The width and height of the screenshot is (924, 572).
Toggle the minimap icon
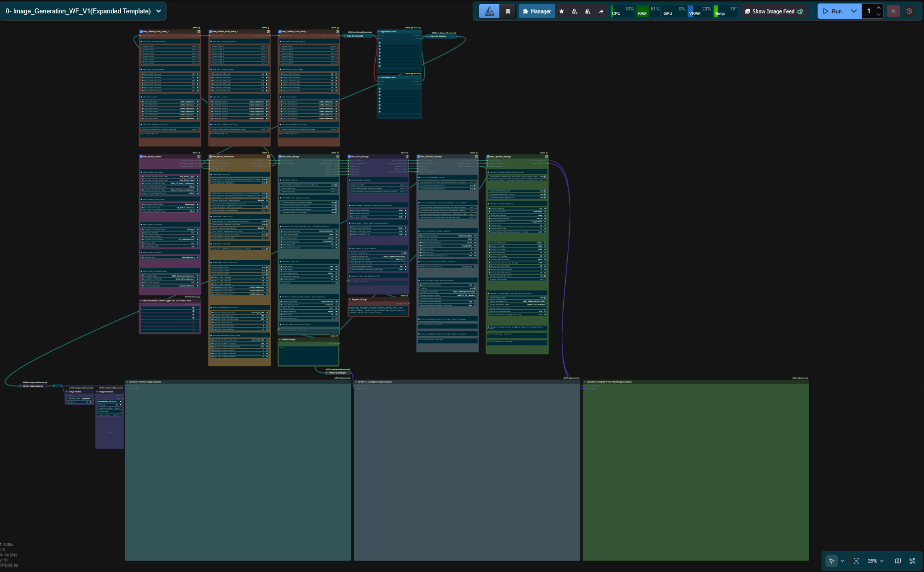pyautogui.click(x=898, y=561)
